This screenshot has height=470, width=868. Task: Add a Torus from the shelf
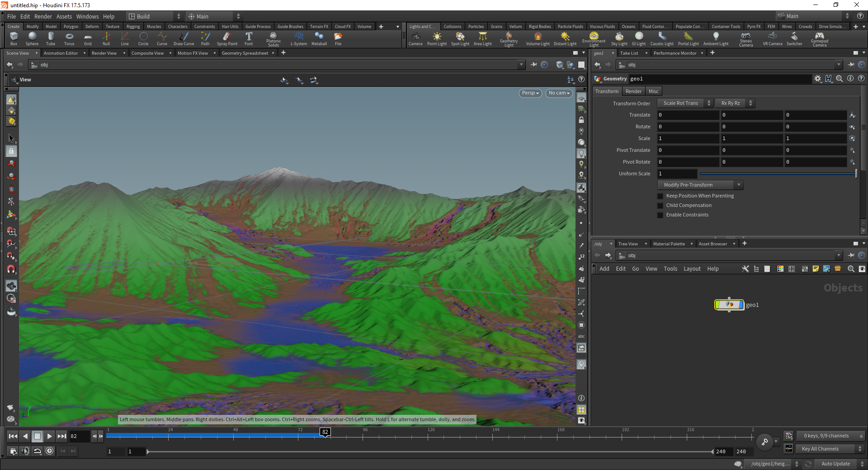69,39
